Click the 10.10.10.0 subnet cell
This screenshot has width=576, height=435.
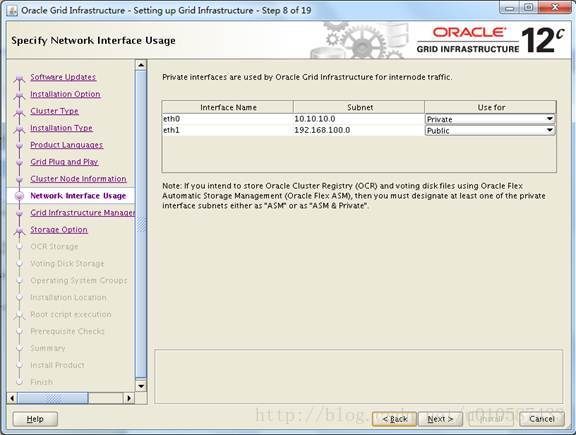pos(359,119)
